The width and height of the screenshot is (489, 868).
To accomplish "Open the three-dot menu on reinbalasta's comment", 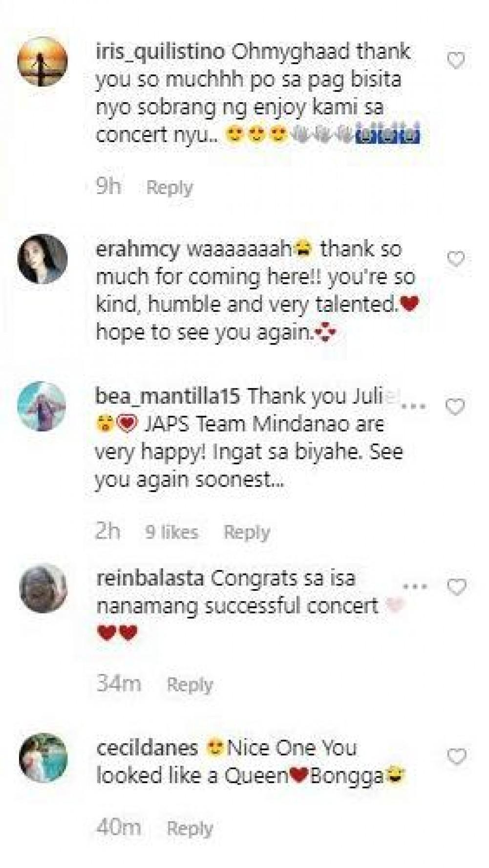I will click(x=415, y=586).
